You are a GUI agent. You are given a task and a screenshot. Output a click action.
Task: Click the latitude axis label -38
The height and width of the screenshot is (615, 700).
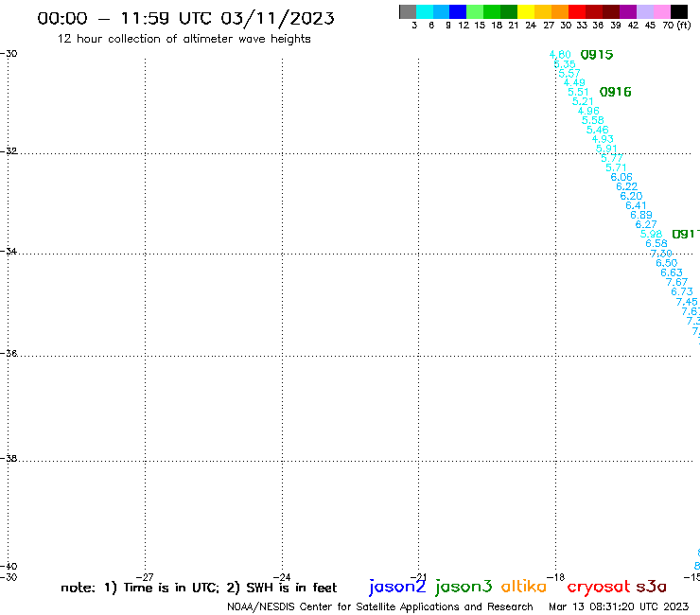tap(9, 458)
